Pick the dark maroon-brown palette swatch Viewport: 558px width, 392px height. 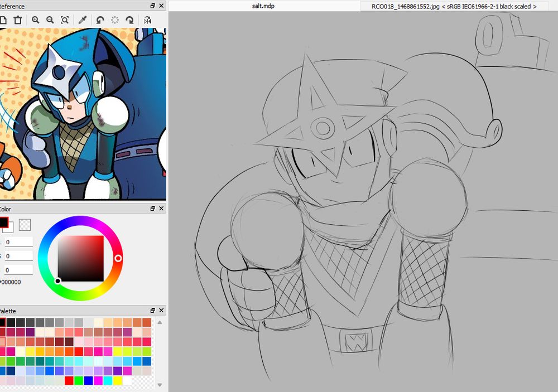click(x=69, y=342)
